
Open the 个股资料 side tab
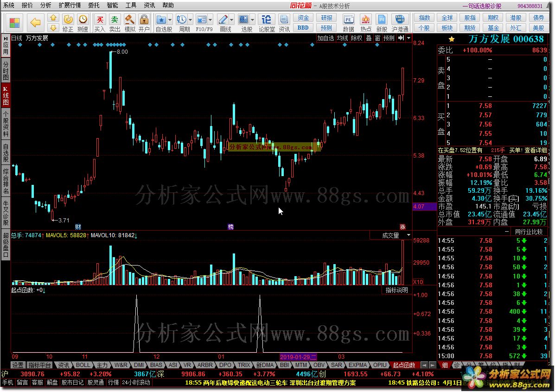[x=6, y=123]
